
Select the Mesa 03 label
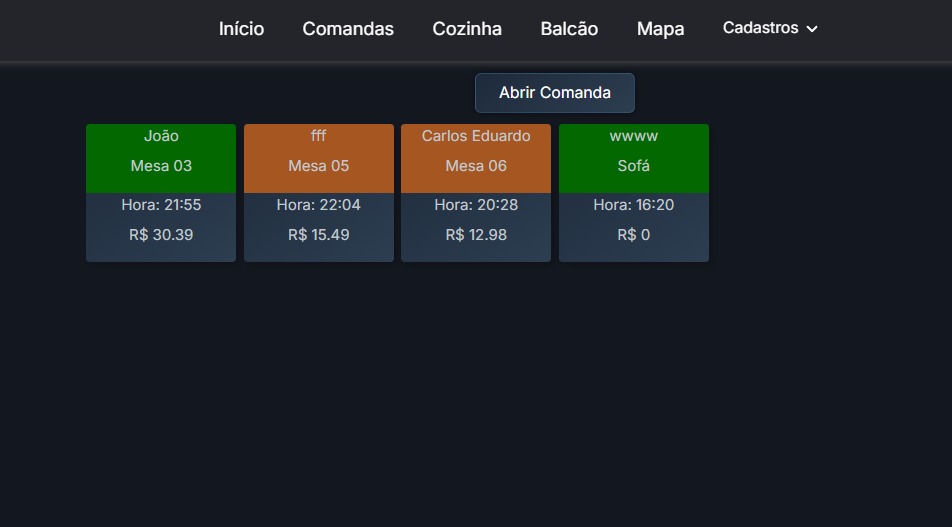[x=161, y=166]
